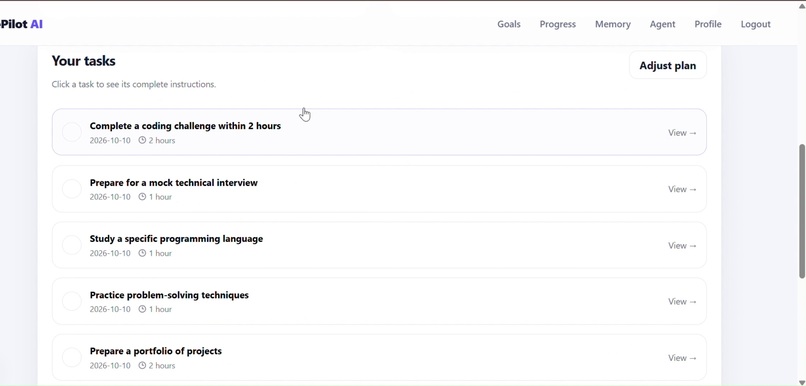Tick the programming language task circle
Screen dimensions: 806x386
71,245
